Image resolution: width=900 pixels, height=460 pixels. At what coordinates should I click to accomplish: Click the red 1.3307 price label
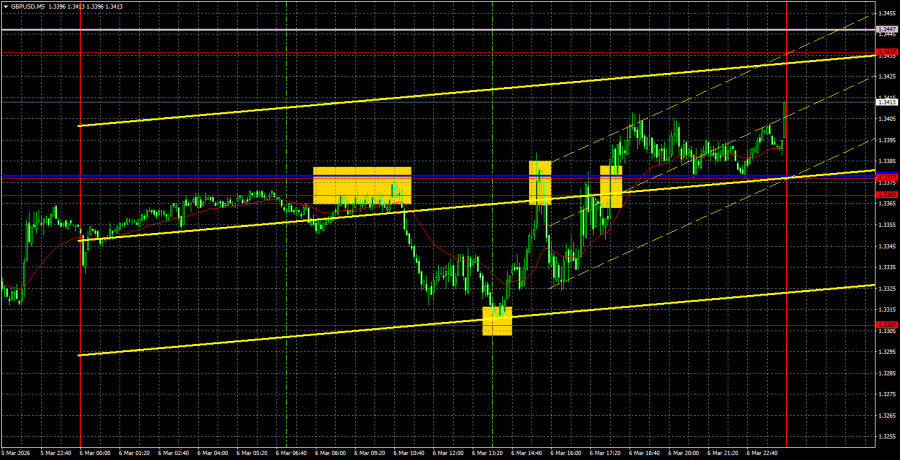pos(886,325)
